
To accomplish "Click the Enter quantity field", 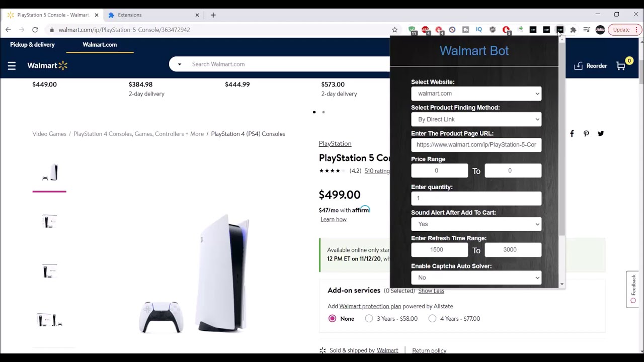I will point(476,198).
